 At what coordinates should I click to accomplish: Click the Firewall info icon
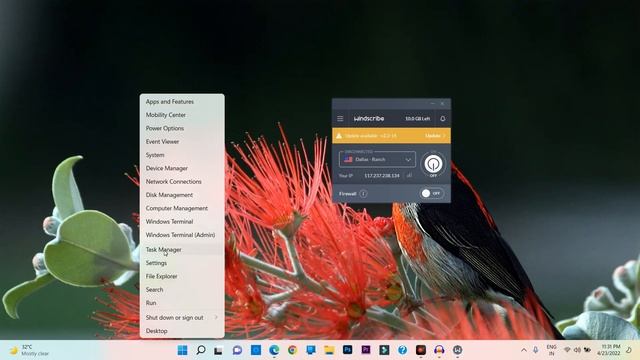click(363, 193)
